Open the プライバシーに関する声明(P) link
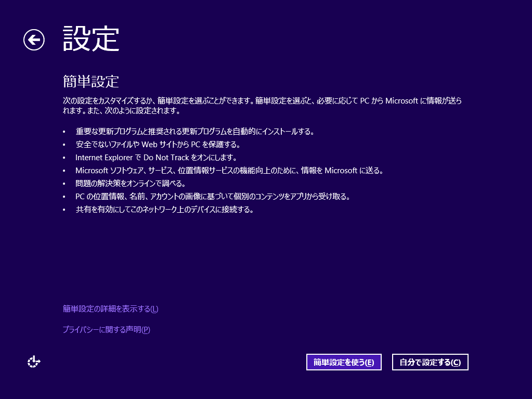Viewport: 532px width, 399px height. [x=106, y=329]
